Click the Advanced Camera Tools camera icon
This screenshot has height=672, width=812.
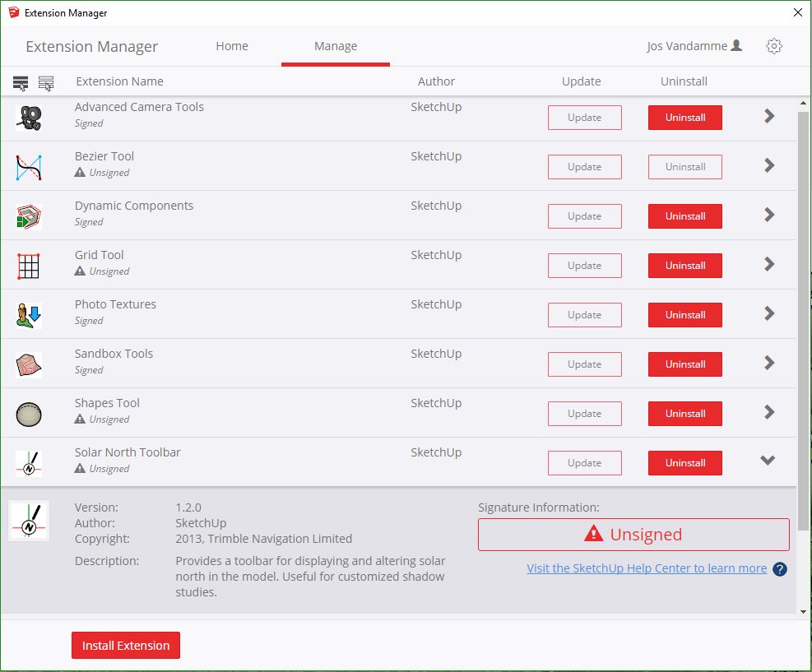(x=29, y=118)
